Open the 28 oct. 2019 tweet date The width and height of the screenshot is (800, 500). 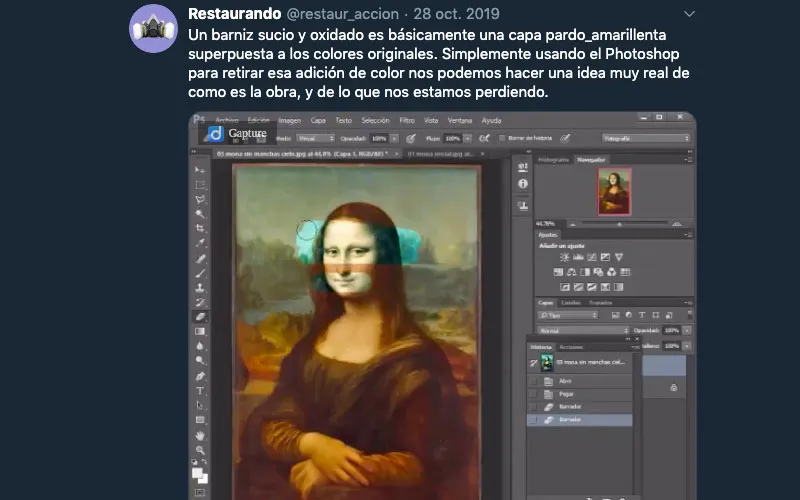point(456,14)
